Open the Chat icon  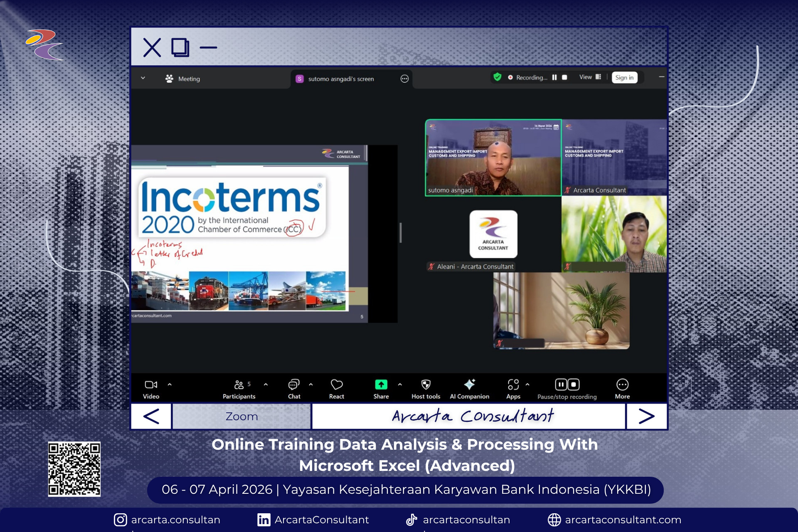294,384
